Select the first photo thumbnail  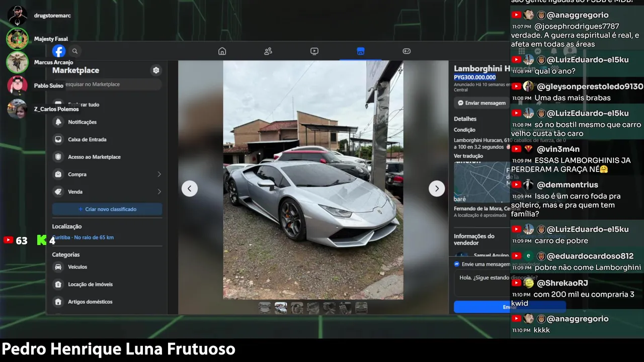point(265,308)
